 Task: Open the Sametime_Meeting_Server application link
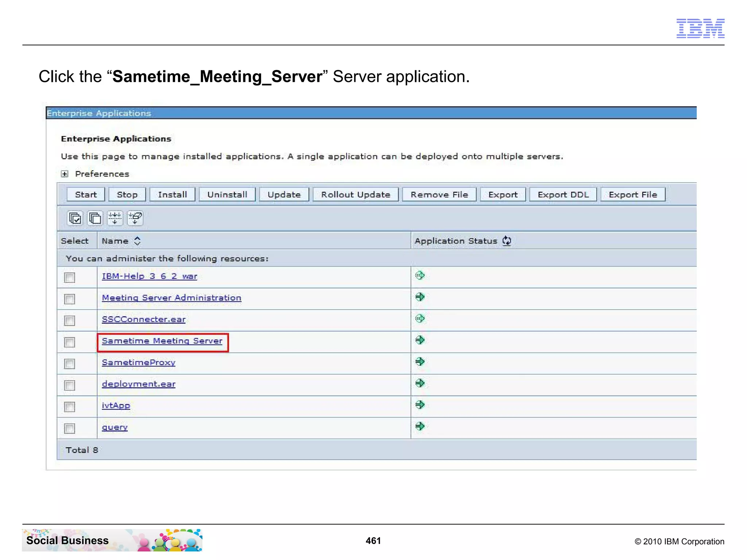pos(162,341)
